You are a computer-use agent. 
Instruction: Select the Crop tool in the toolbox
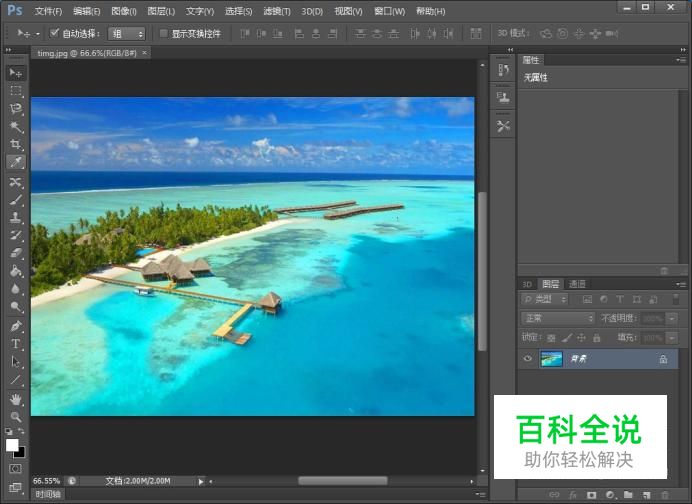16,144
